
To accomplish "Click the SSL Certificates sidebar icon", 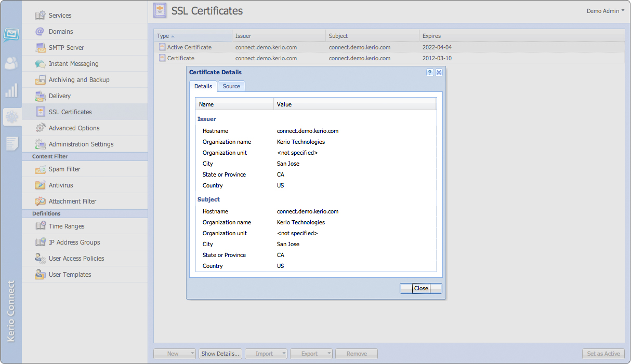I will coord(40,112).
